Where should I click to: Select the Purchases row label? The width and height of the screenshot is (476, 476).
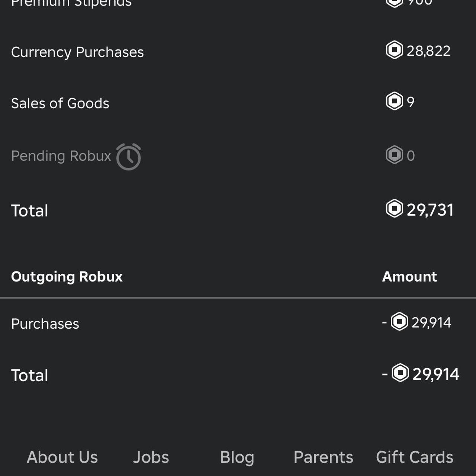click(x=45, y=323)
